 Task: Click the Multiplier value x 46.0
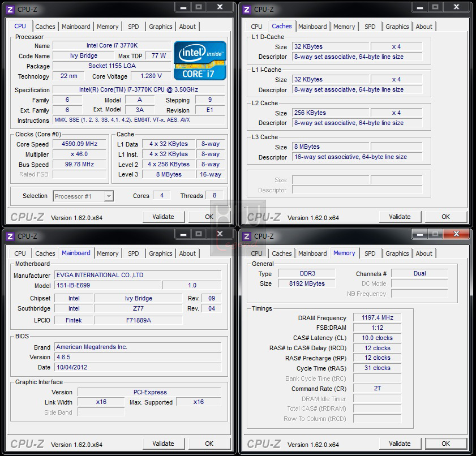[80, 154]
